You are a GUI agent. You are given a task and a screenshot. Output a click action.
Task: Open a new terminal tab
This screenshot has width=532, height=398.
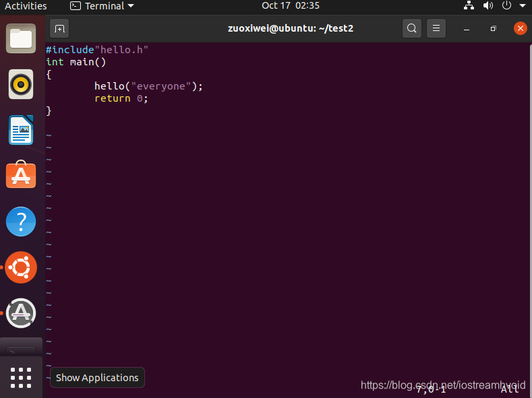click(59, 28)
